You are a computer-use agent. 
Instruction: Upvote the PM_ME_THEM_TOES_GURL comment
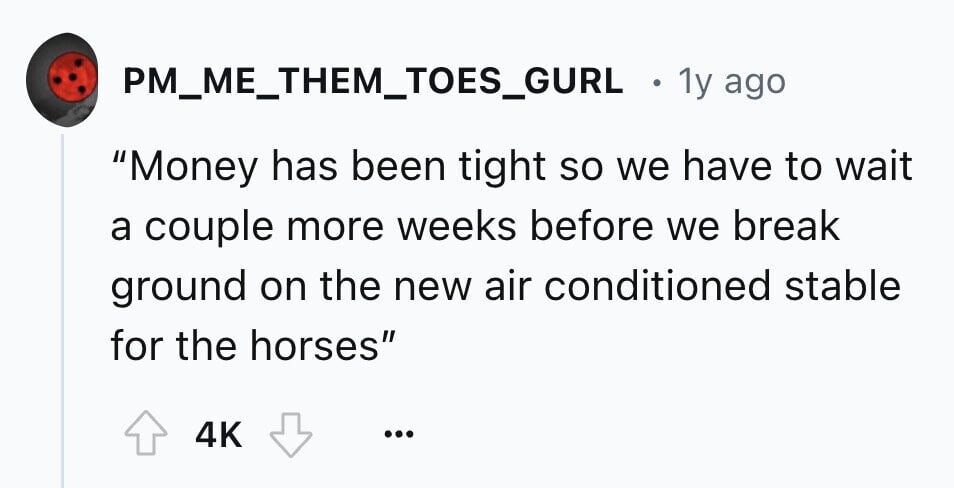click(145, 435)
